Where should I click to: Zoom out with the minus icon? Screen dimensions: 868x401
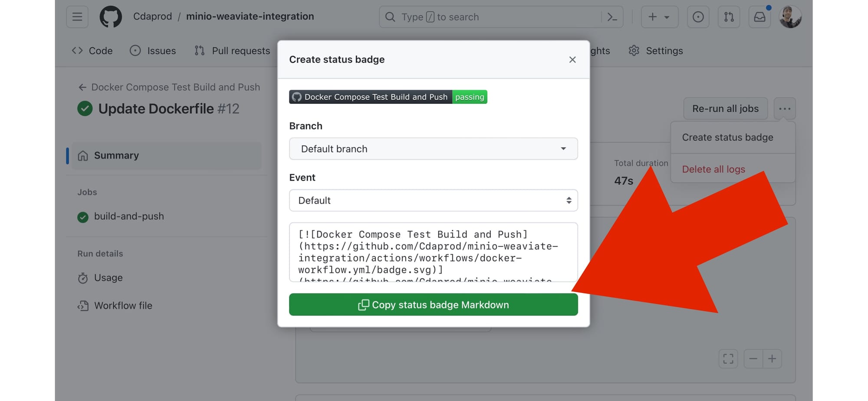point(753,359)
